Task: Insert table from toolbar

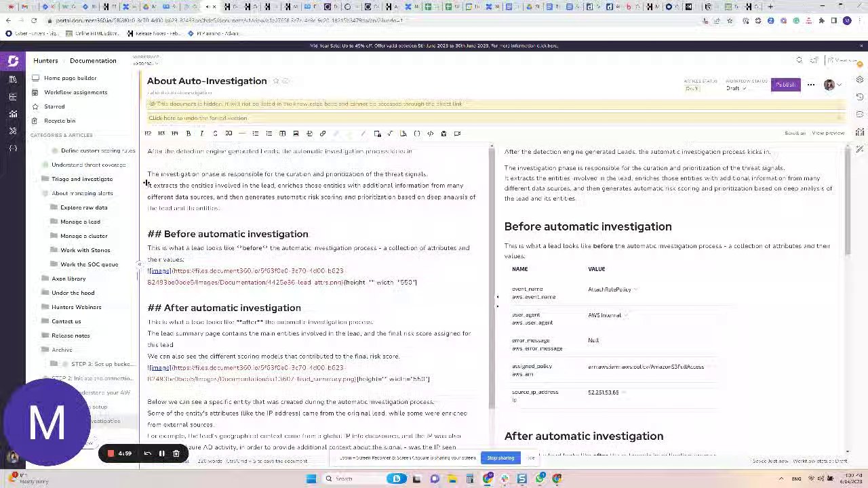Action: (x=283, y=134)
